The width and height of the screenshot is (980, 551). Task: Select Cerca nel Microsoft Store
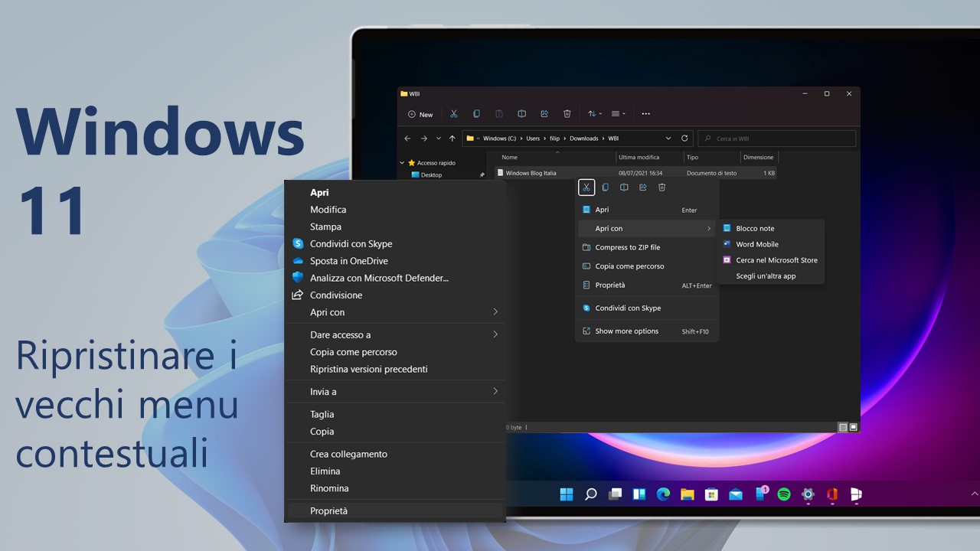[770, 260]
